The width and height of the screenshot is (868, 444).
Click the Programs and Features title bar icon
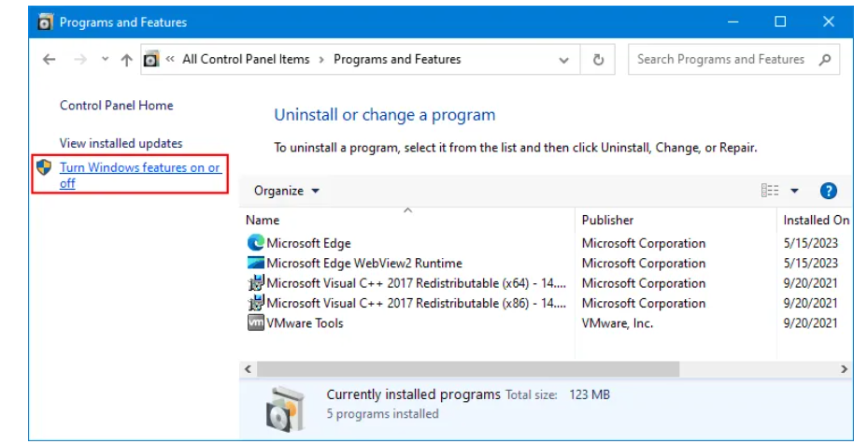click(45, 22)
